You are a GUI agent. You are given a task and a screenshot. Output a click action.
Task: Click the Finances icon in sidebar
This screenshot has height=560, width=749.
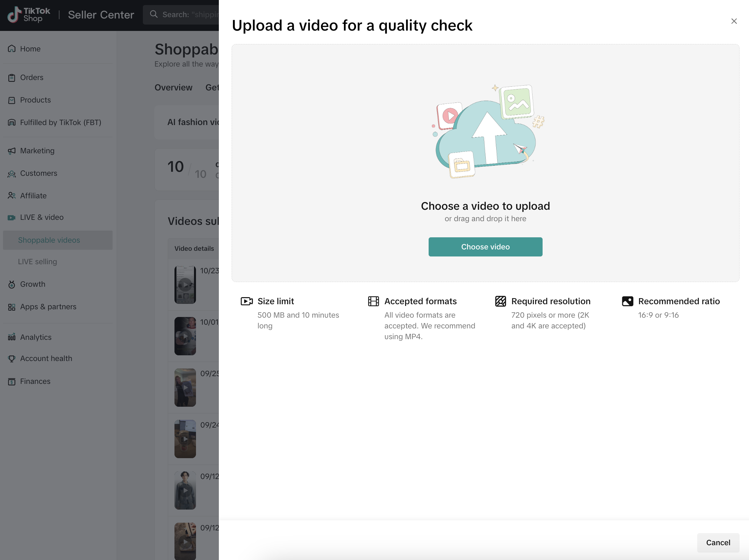12,382
